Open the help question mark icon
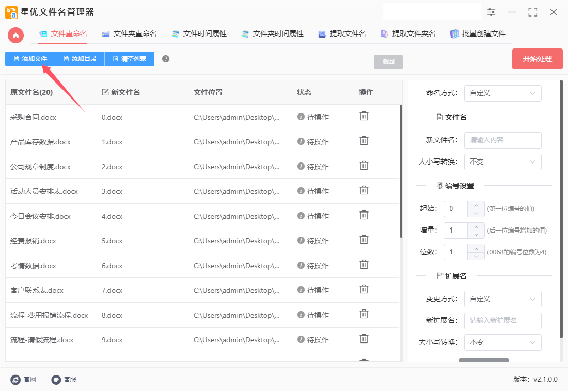The height and width of the screenshot is (392, 568). (166, 59)
